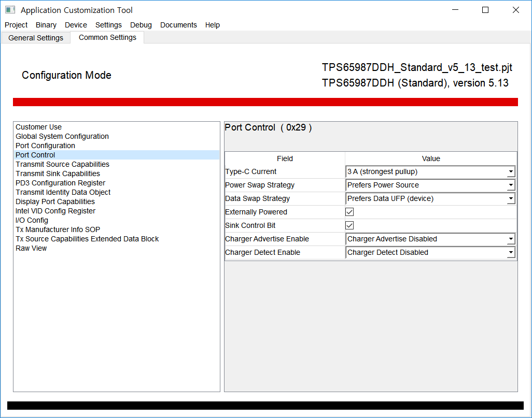Toggle the Externally Powered checkbox
Viewport: 532px width, 418px height.
coord(349,212)
